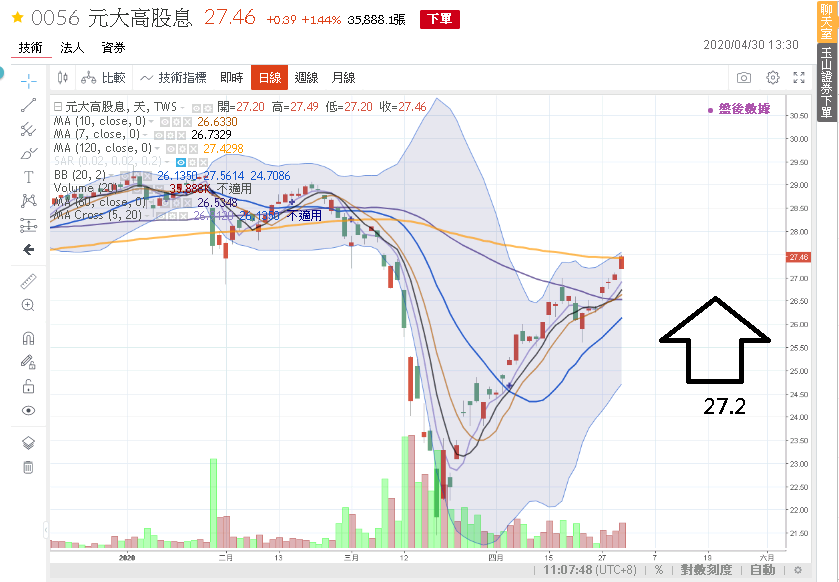Open the 資券 tab
This screenshot has width=839, height=582.
click(x=113, y=48)
